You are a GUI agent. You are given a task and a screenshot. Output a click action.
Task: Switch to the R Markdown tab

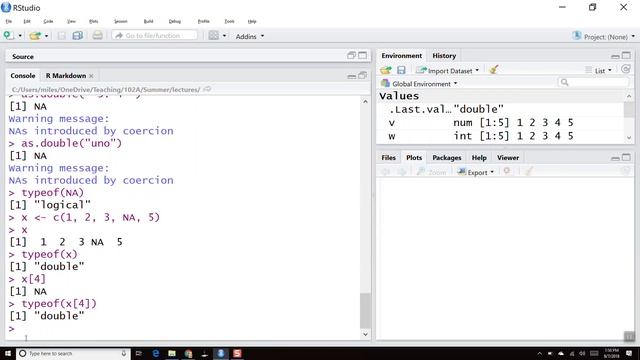click(x=66, y=76)
